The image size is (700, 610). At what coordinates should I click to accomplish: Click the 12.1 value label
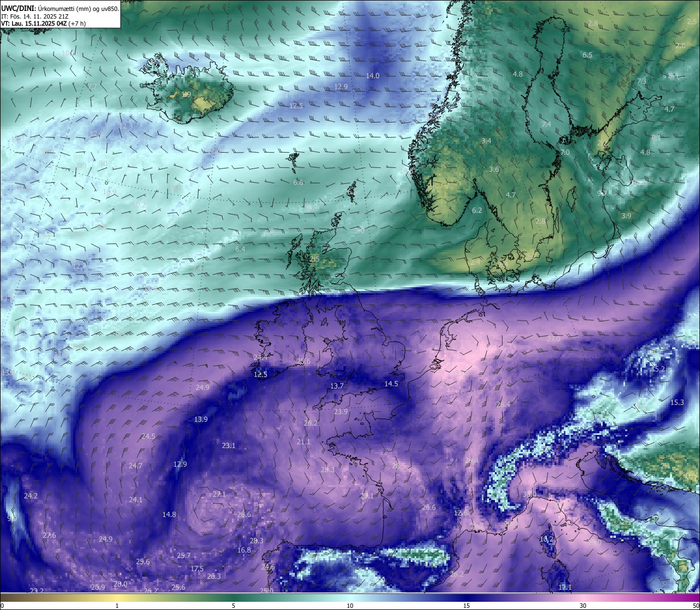565,588
